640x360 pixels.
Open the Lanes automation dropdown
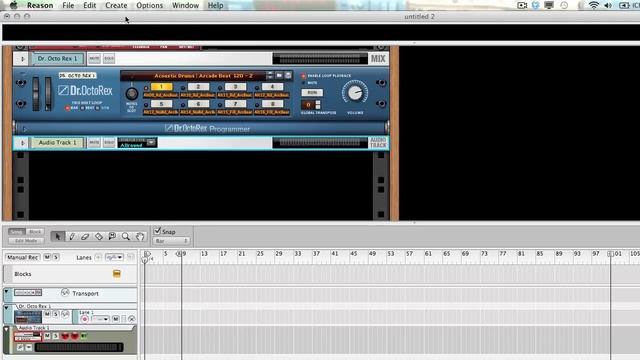point(114,257)
